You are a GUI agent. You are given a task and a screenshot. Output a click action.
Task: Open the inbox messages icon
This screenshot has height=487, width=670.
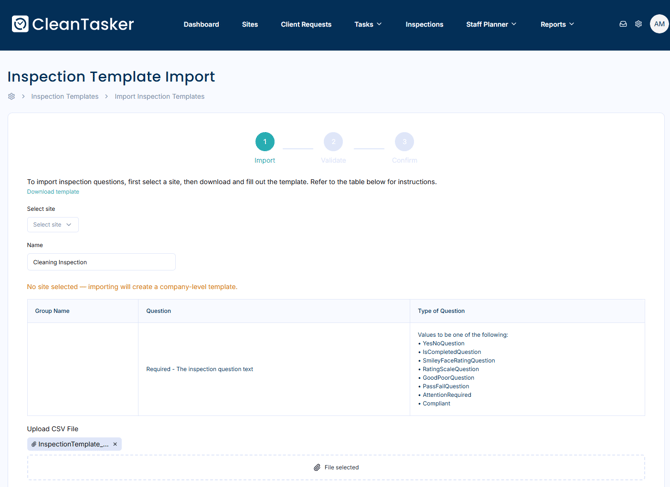(623, 24)
